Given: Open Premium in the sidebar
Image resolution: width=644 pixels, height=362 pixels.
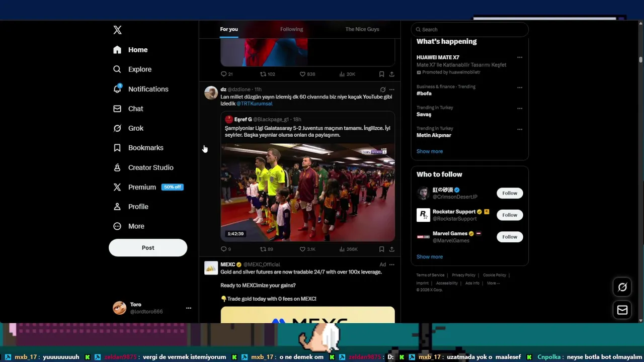Looking at the screenshot, I should point(148,187).
